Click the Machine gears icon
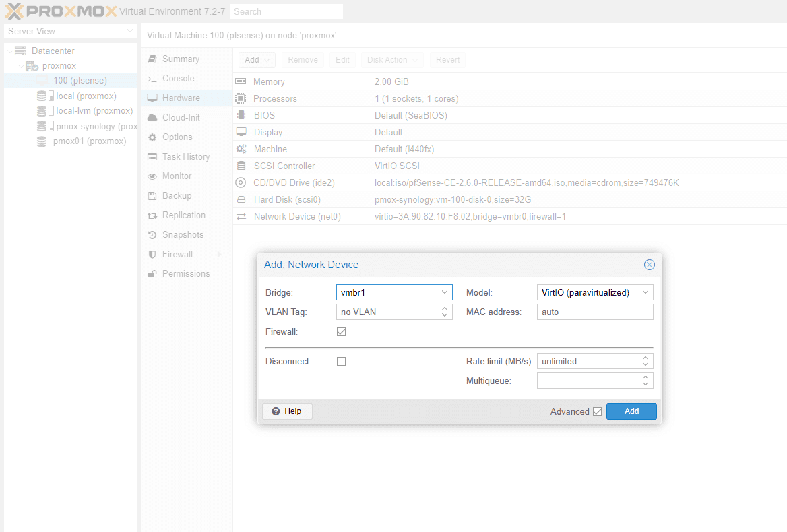The height and width of the screenshot is (532, 787). [241, 149]
